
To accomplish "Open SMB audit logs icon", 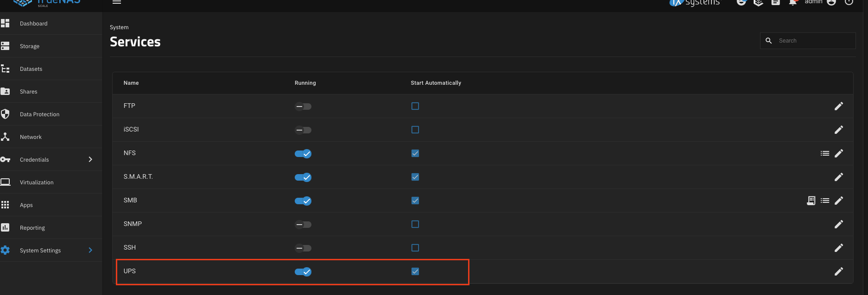I will coord(811,201).
